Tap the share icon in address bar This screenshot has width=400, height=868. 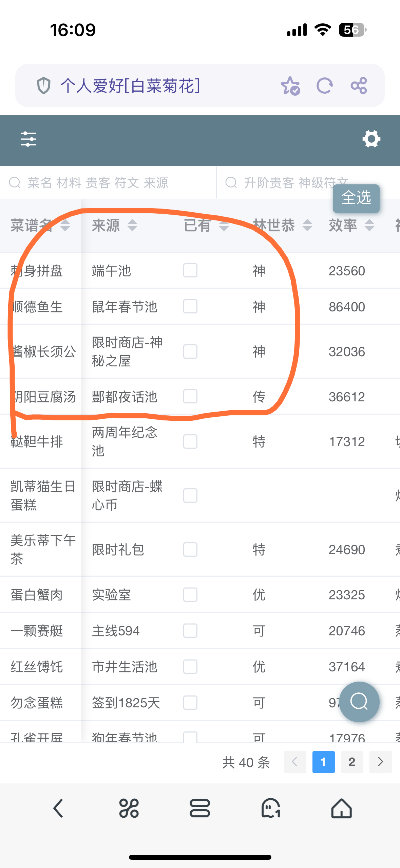[359, 86]
